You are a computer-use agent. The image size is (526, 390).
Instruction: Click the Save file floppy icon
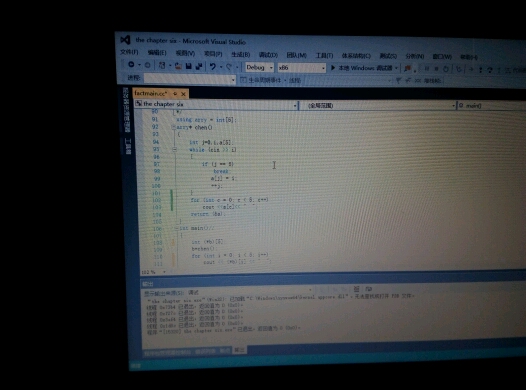(188, 66)
